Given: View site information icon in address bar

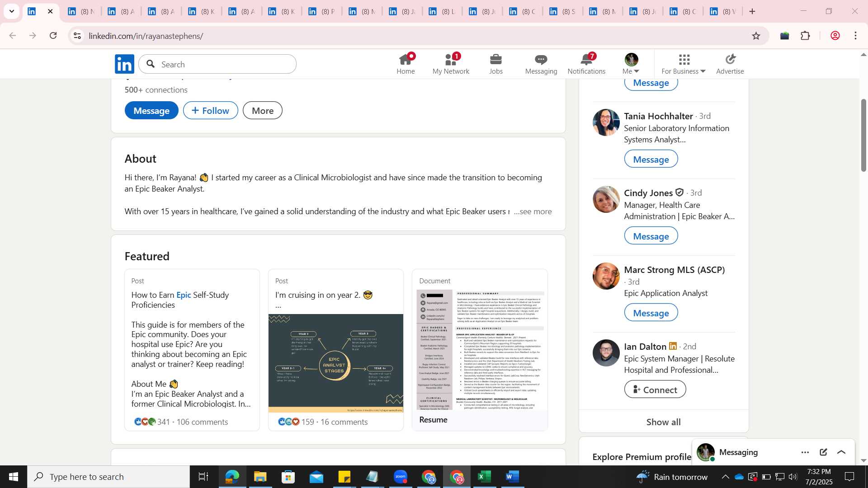Looking at the screenshot, I should pos(77,36).
